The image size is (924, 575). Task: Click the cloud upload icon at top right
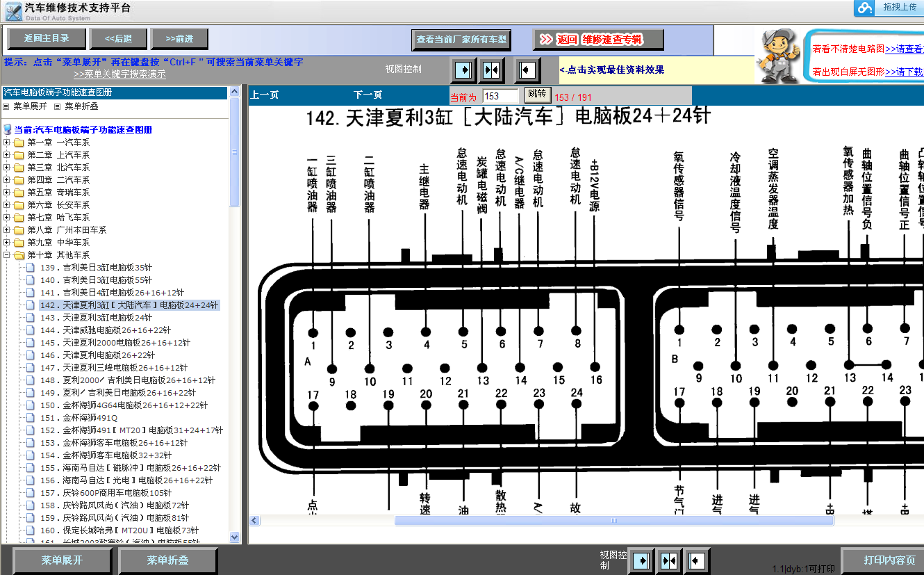864,8
